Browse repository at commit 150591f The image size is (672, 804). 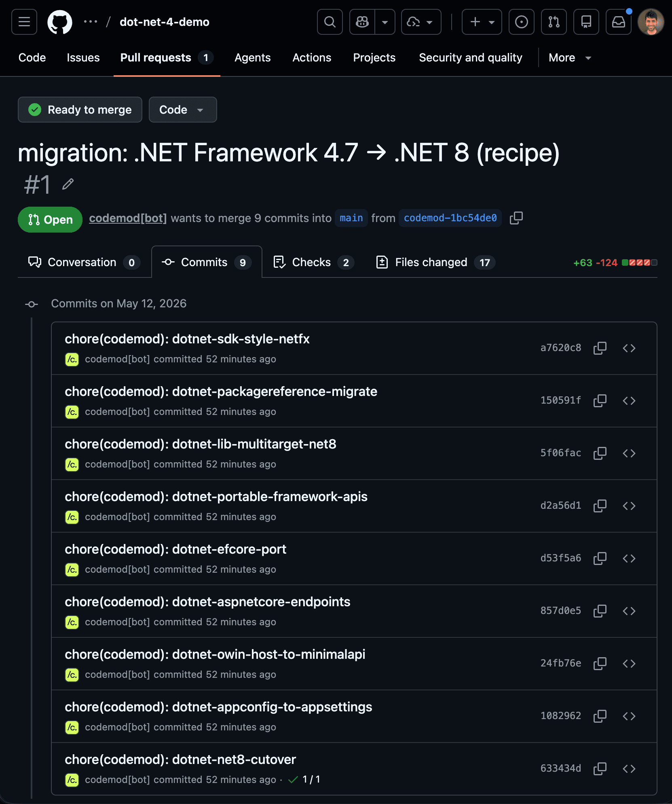click(x=629, y=401)
